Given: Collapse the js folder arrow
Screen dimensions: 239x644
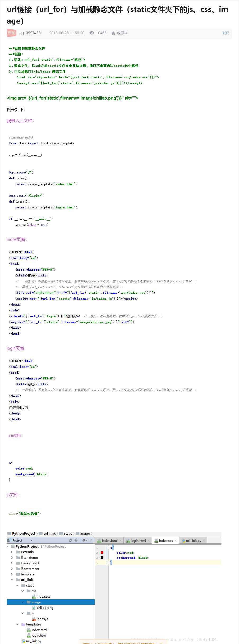Looking at the screenshot, I should 22,613.
